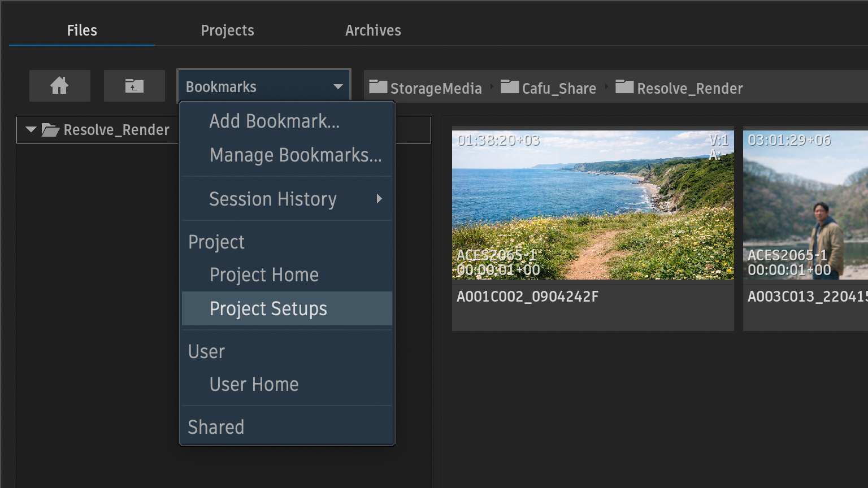Click the open folder icon in tree

coord(50,130)
